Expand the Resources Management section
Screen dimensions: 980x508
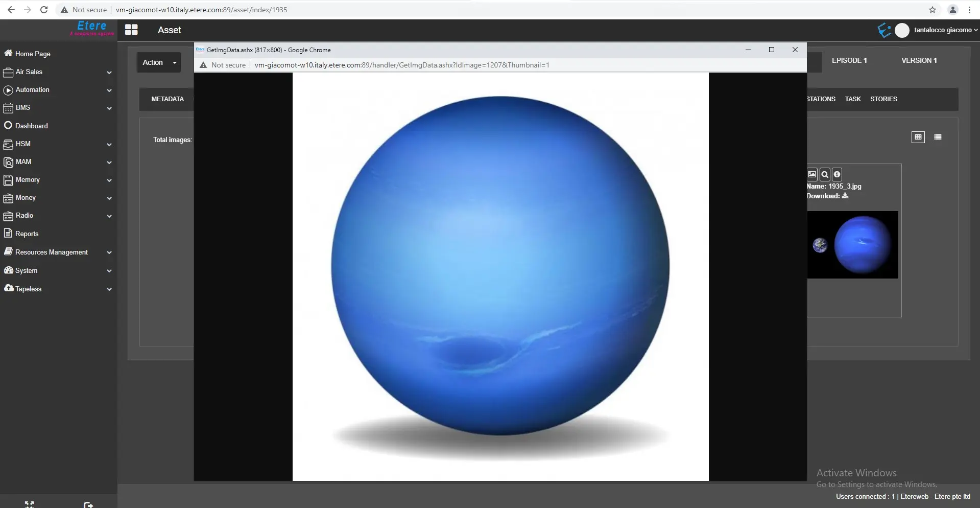tap(57, 252)
